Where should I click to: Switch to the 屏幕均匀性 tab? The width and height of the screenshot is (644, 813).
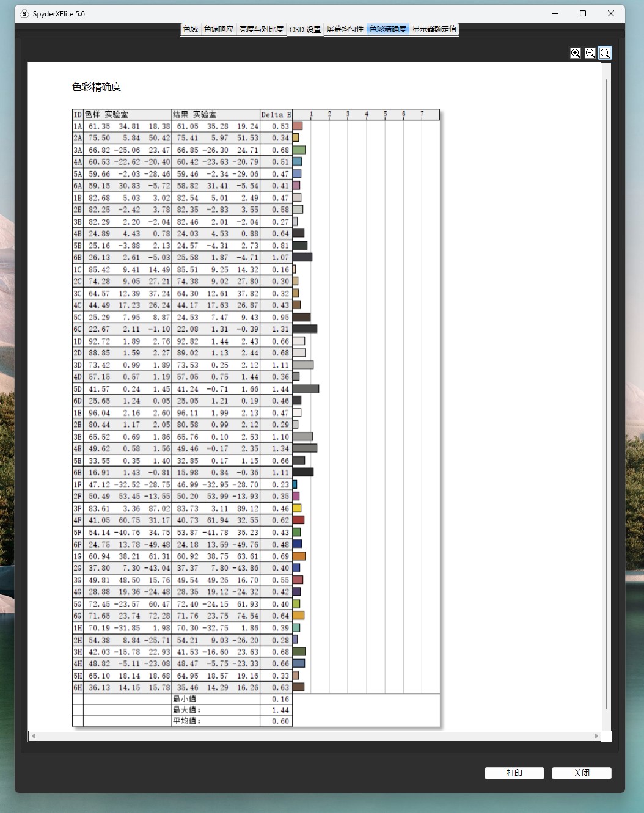point(345,29)
